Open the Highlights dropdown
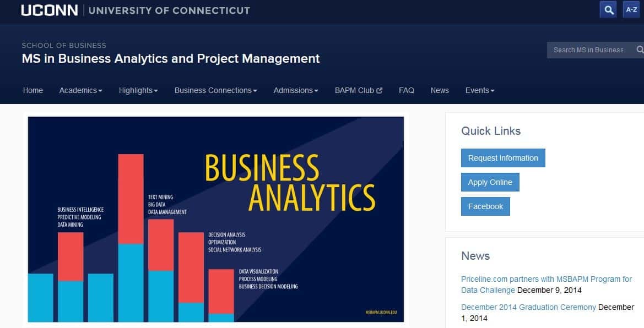Viewport: 644px width, 328px height. point(138,90)
